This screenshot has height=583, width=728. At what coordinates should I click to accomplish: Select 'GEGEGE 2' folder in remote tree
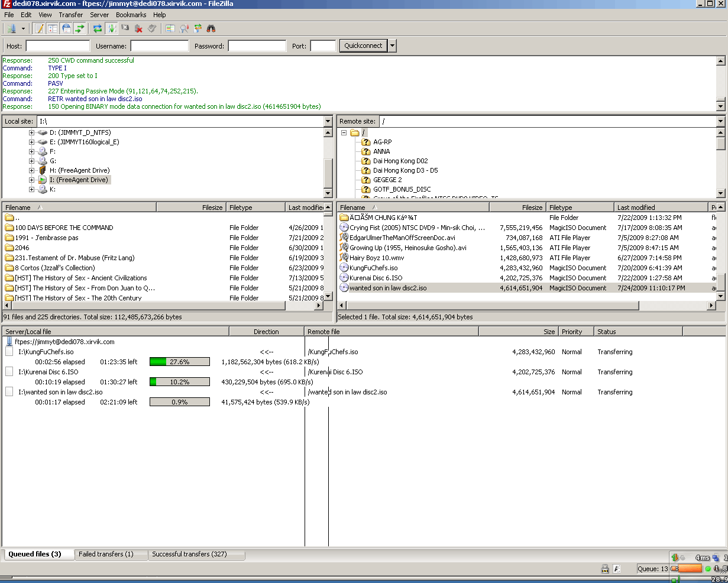pos(387,180)
